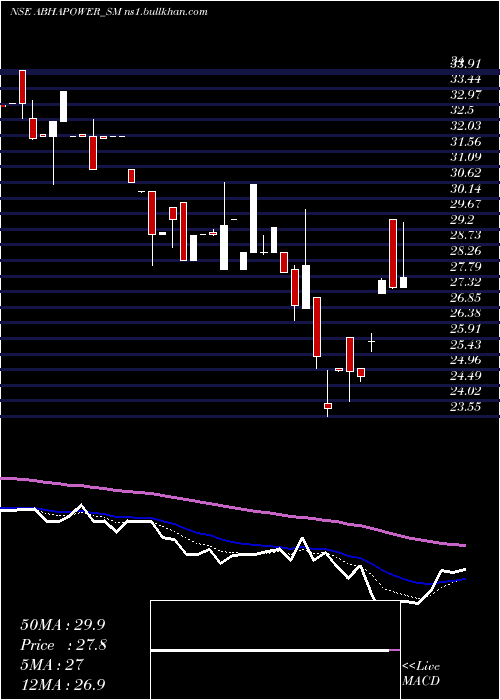This screenshot has height=700, width=500.
Task: Select the 31.09 price label
Action: (466, 157)
